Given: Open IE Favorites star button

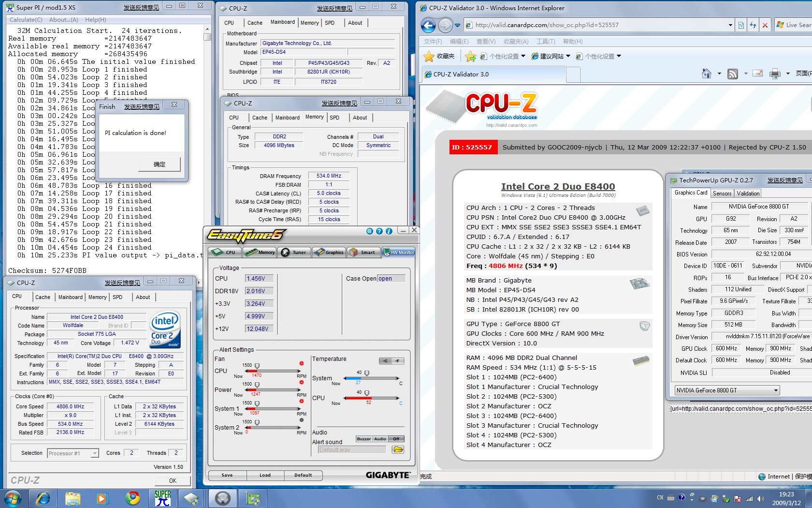Looking at the screenshot, I should (x=439, y=56).
